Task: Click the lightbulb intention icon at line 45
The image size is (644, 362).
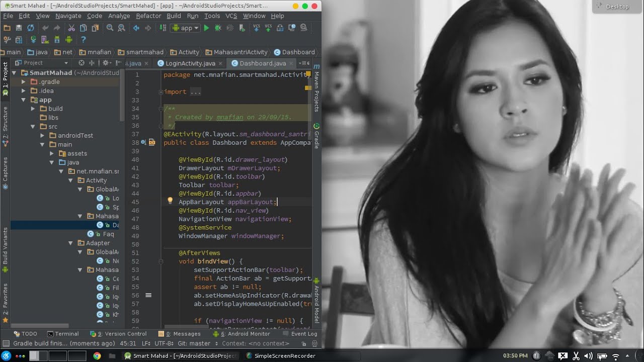Action: [170, 202]
